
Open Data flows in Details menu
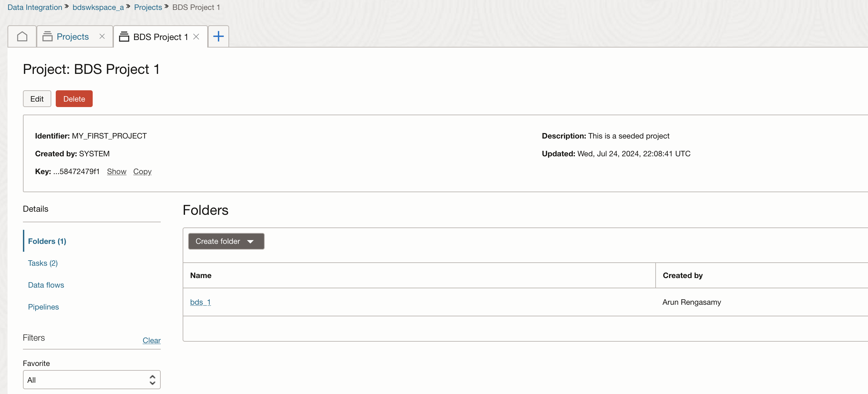tap(46, 285)
